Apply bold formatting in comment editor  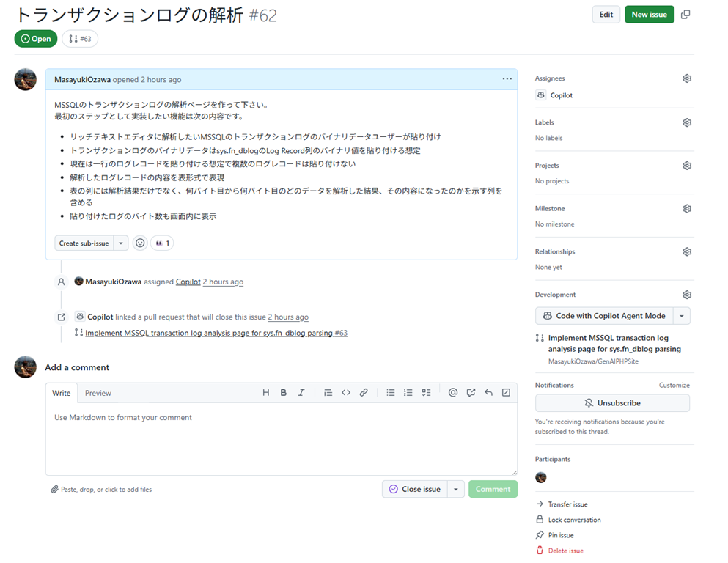[283, 393]
